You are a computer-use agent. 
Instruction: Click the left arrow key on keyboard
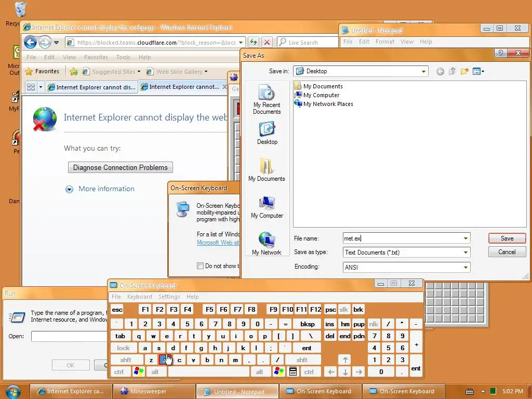pyautogui.click(x=331, y=372)
